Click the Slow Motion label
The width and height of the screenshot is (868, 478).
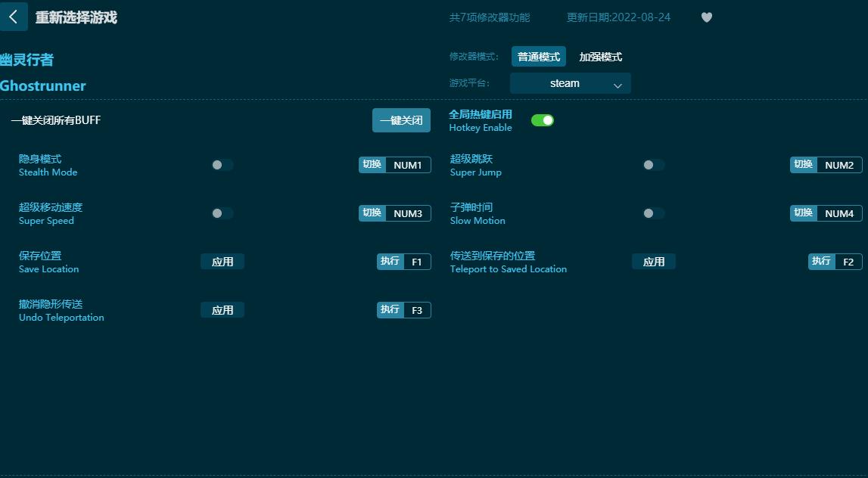(478, 220)
